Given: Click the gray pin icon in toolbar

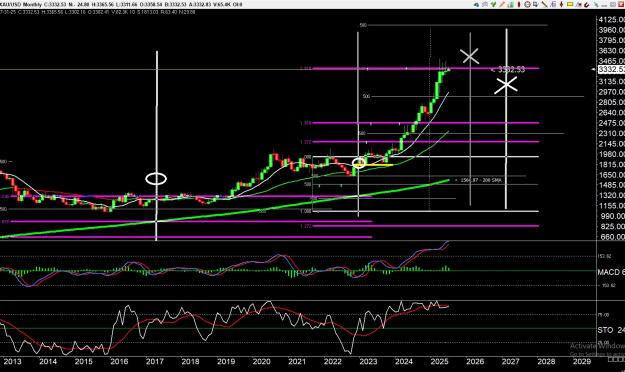Looking at the screenshot, I should pos(597,5).
